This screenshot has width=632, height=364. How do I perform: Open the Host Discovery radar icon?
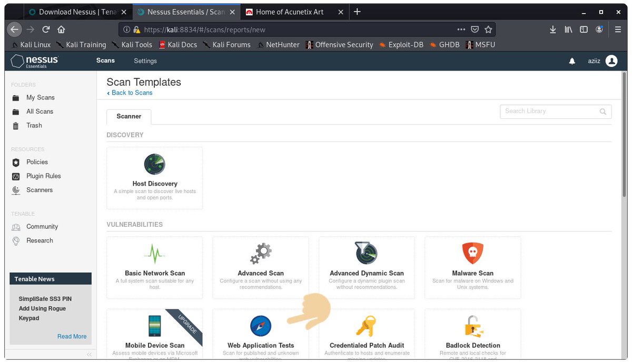click(154, 164)
